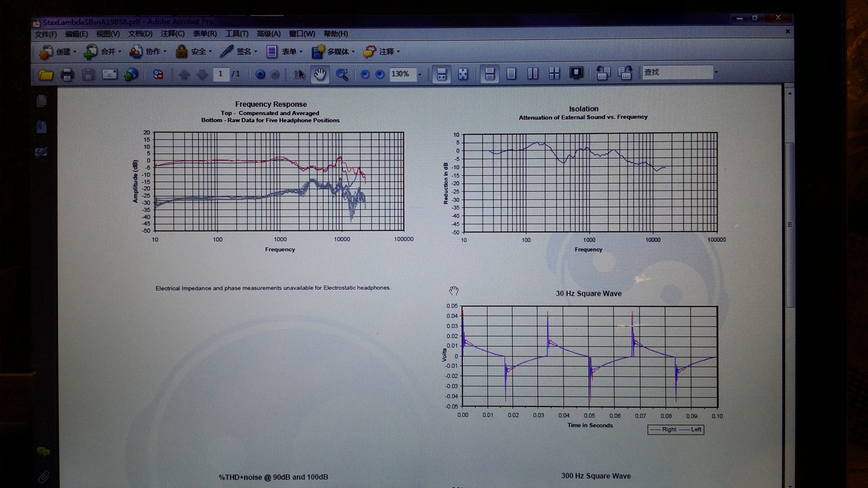The image size is (868, 488).
Task: Click the Acrobat PDF icon in title bar
Action: (36, 23)
